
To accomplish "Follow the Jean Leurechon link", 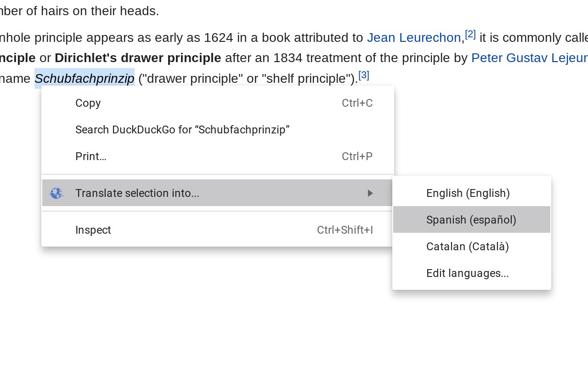I will 414,38.
